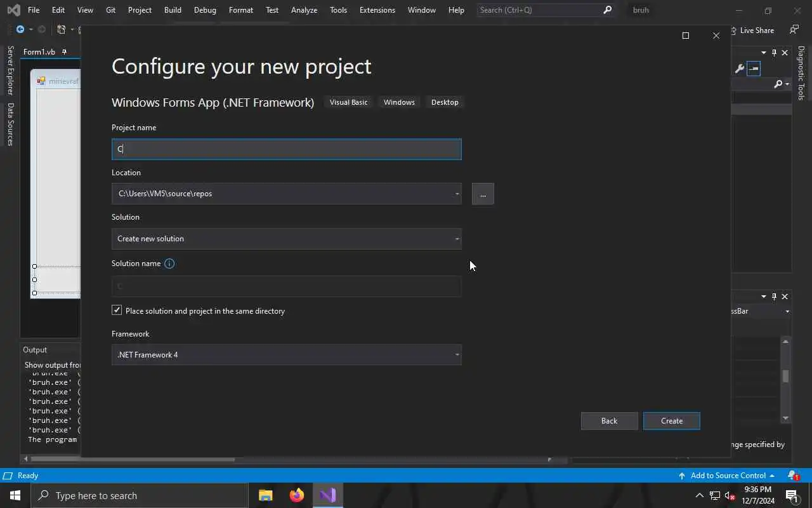
Task: Open the Debug menu
Action: (205, 10)
